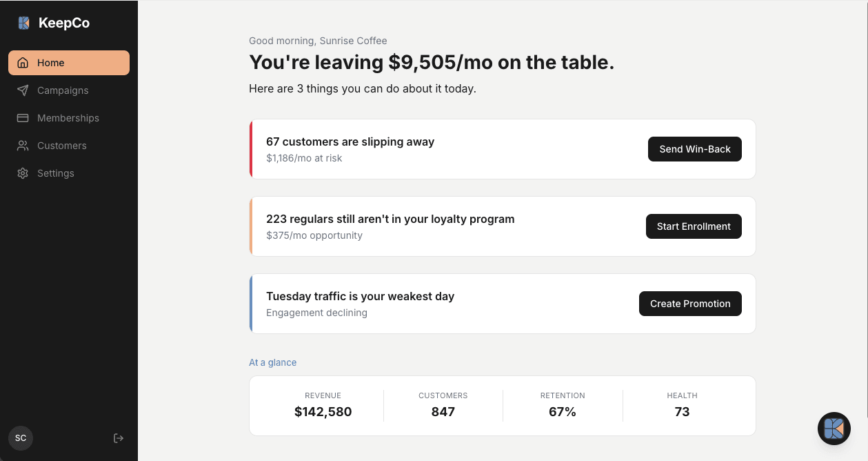
Task: Select the Retention 67% stat
Action: pyautogui.click(x=563, y=405)
